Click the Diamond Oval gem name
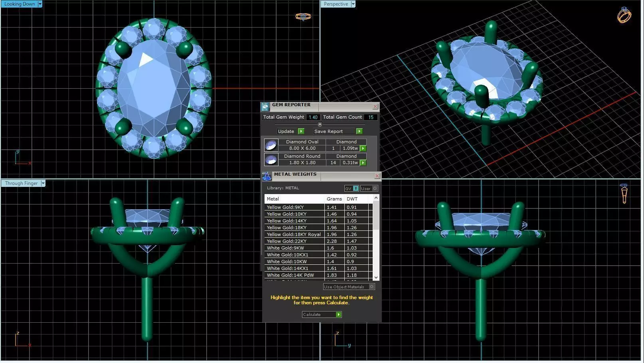The image size is (644, 363). pyautogui.click(x=302, y=142)
